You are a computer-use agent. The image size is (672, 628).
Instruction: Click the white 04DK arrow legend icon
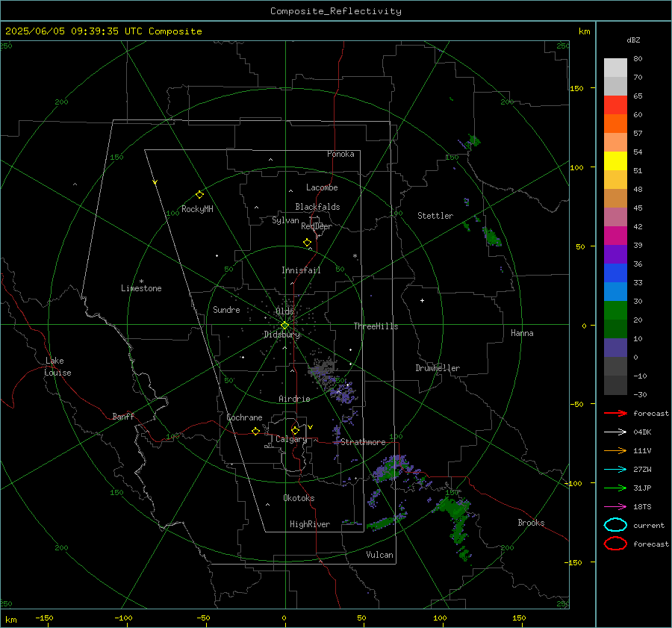click(615, 432)
